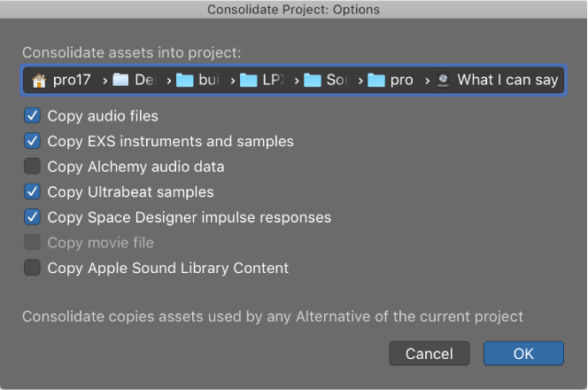Click the project file icon beside What I can say

click(x=444, y=81)
